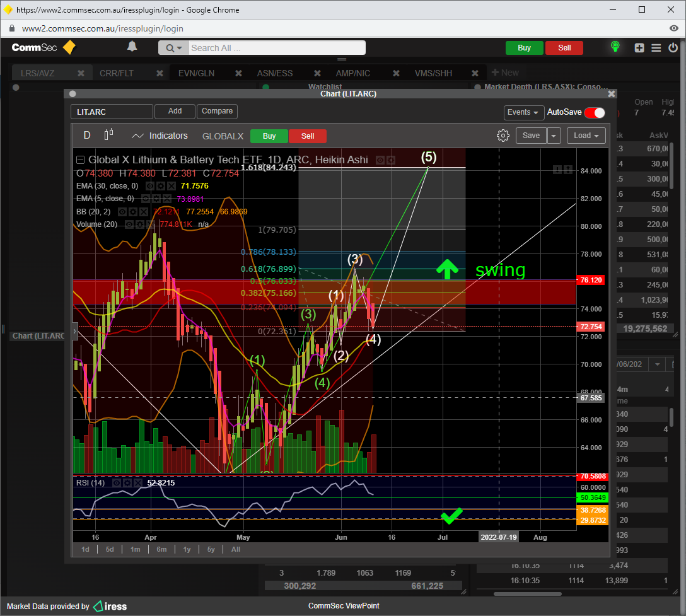686x616 pixels.
Task: Expand the Events dropdown
Action: click(x=524, y=112)
